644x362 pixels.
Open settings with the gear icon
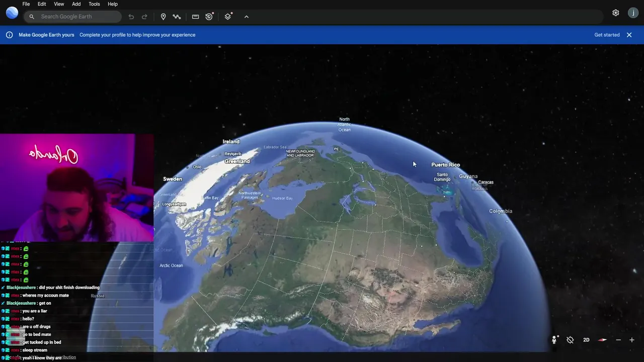click(616, 13)
